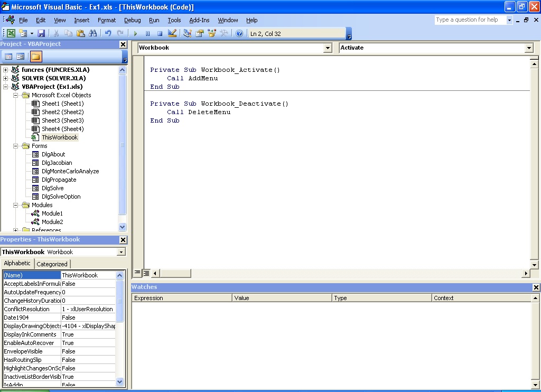
Task: Click View Object icon in Project panel
Action: 21,56
